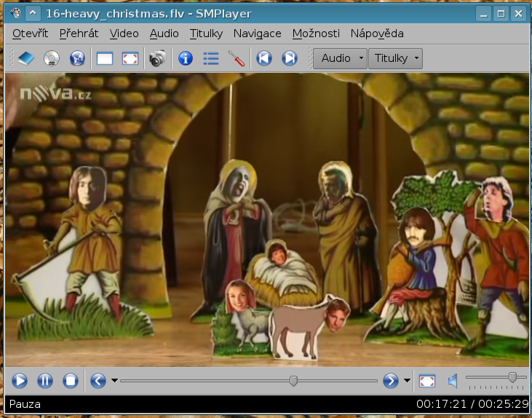Jump to previous playlist item
Screen dimensions: 532x418
264,58
